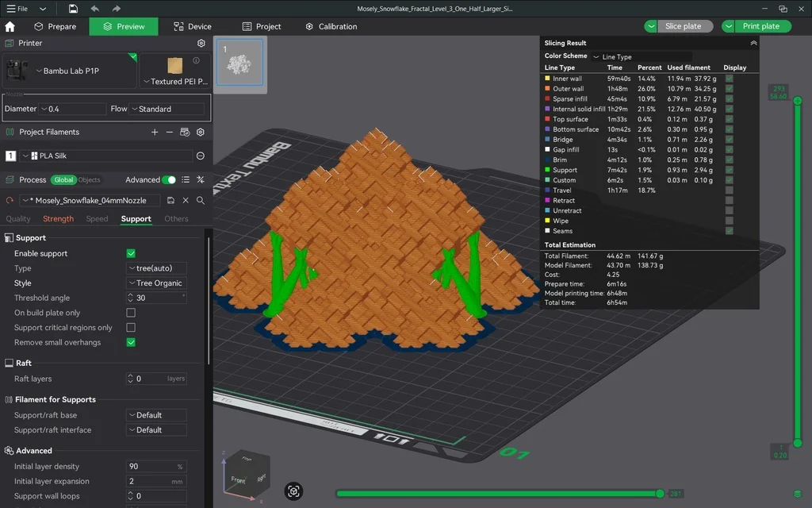Viewport: 812px width, 508px height.
Task: Save the process preset with disk icon
Action: coord(171,201)
